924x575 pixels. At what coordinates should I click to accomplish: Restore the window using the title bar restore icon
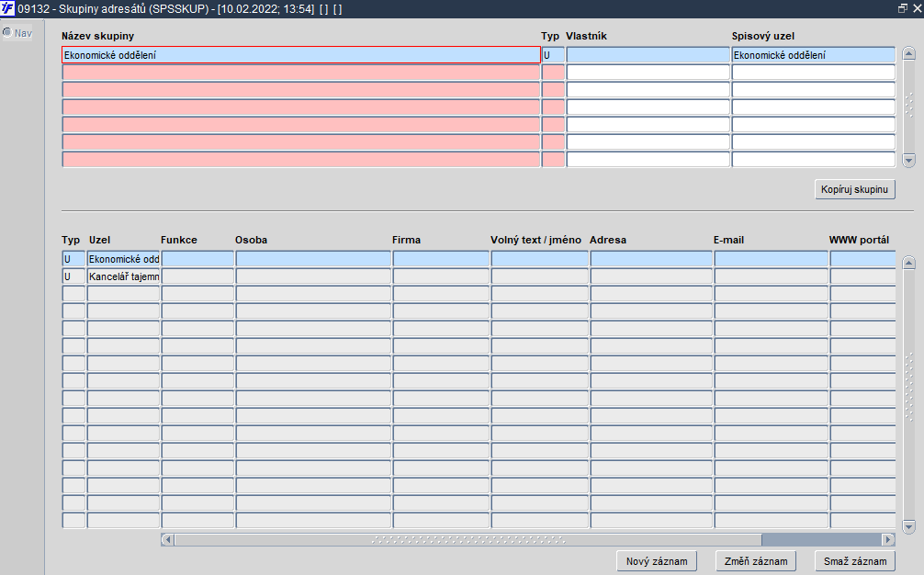click(x=902, y=8)
